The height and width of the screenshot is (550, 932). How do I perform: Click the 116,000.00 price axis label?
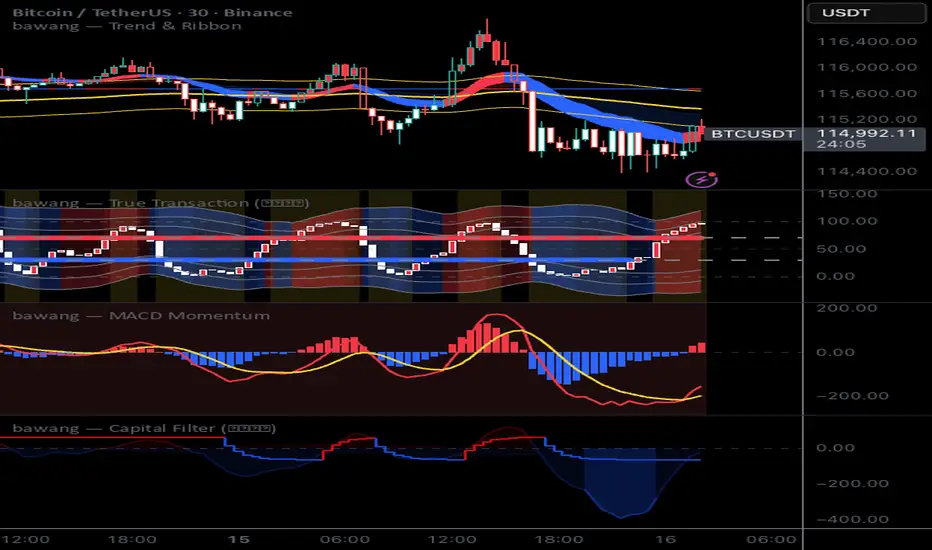point(867,67)
